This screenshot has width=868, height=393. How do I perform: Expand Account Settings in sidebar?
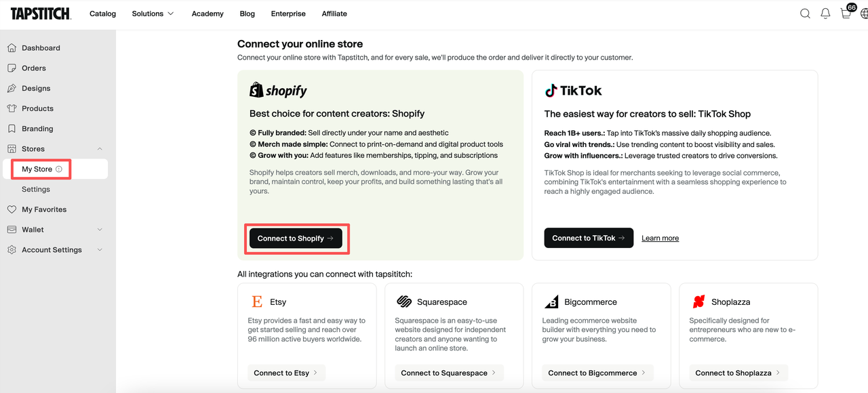[100, 250]
